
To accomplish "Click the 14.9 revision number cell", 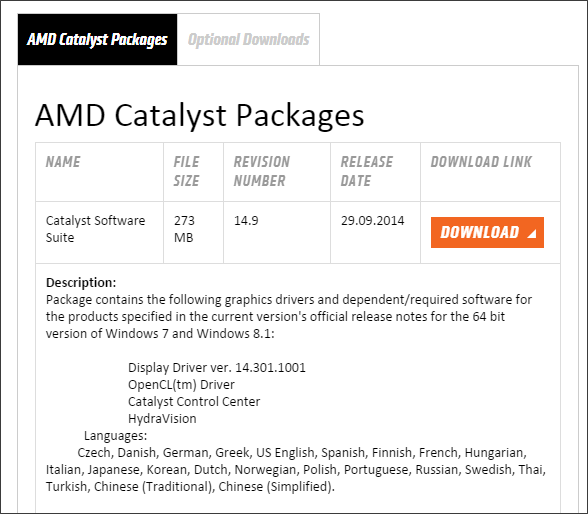I will click(277, 232).
